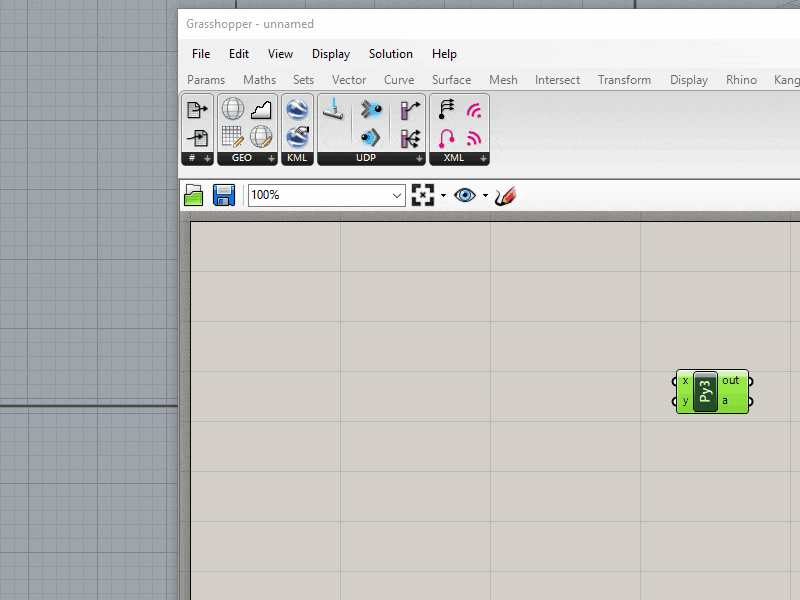The image size is (800, 600).
Task: Select the wireframe globe icon in GEO panel
Action: [233, 109]
